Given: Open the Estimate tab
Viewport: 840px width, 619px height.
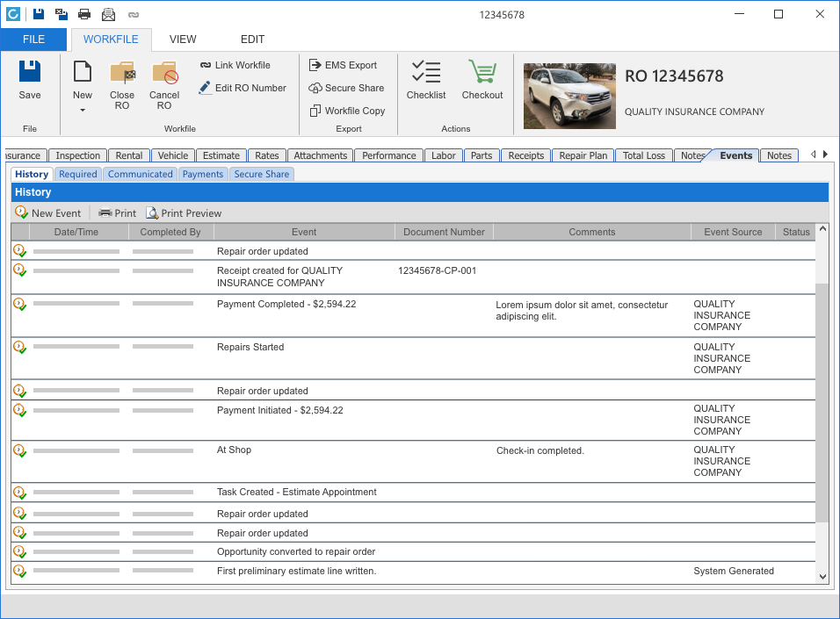Looking at the screenshot, I should pos(221,155).
